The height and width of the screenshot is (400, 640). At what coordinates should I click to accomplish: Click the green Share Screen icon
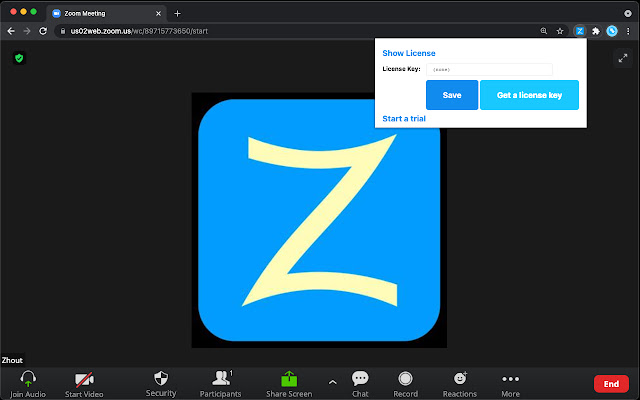[289, 379]
